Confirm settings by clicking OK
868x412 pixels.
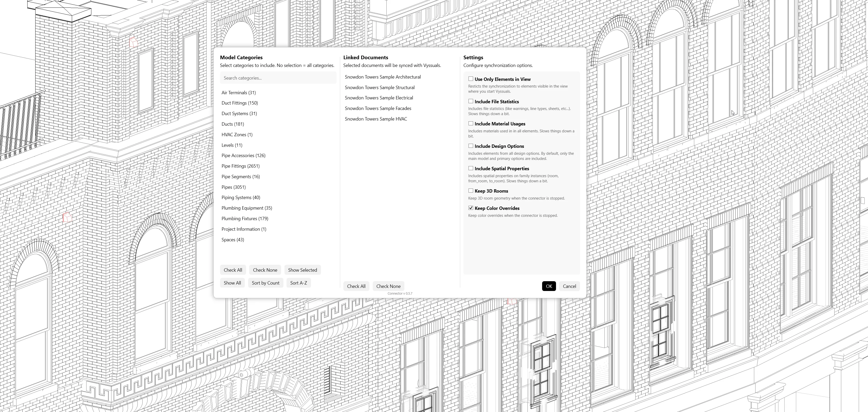tap(549, 286)
